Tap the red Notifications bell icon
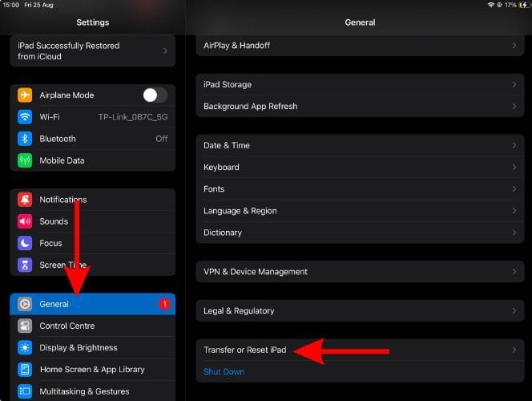The height and width of the screenshot is (401, 532). pyautogui.click(x=25, y=200)
